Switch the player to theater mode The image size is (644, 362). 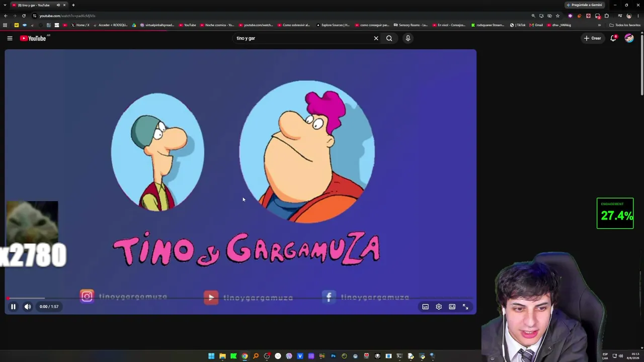(452, 307)
